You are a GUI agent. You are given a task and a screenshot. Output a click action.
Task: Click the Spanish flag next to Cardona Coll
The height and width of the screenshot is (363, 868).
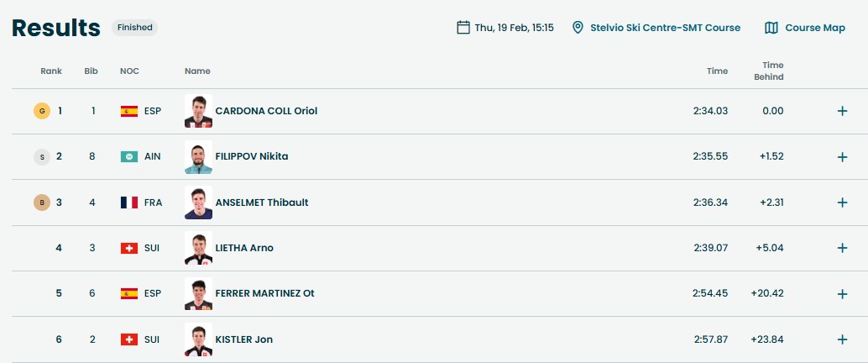tap(129, 111)
